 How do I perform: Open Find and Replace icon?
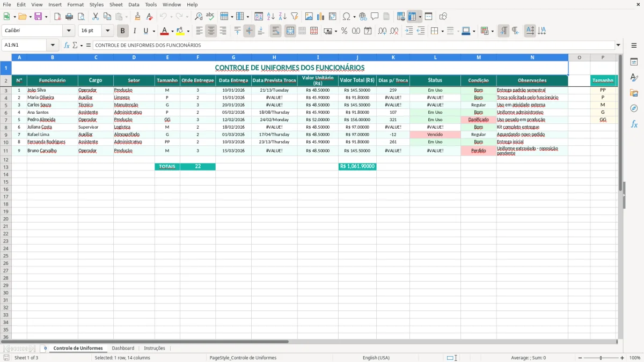(199, 17)
